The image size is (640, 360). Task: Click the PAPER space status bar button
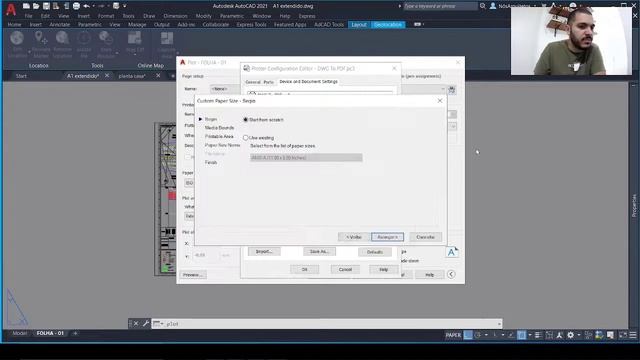(453, 335)
